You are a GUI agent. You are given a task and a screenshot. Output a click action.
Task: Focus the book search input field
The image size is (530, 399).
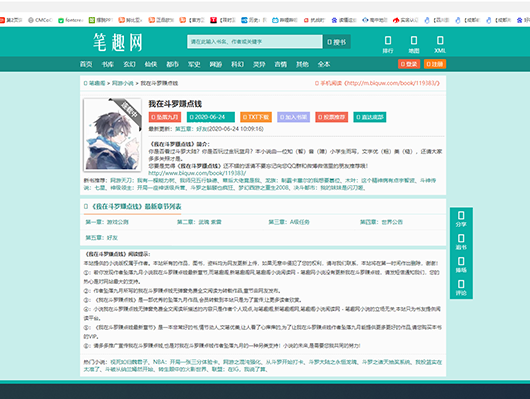point(255,42)
